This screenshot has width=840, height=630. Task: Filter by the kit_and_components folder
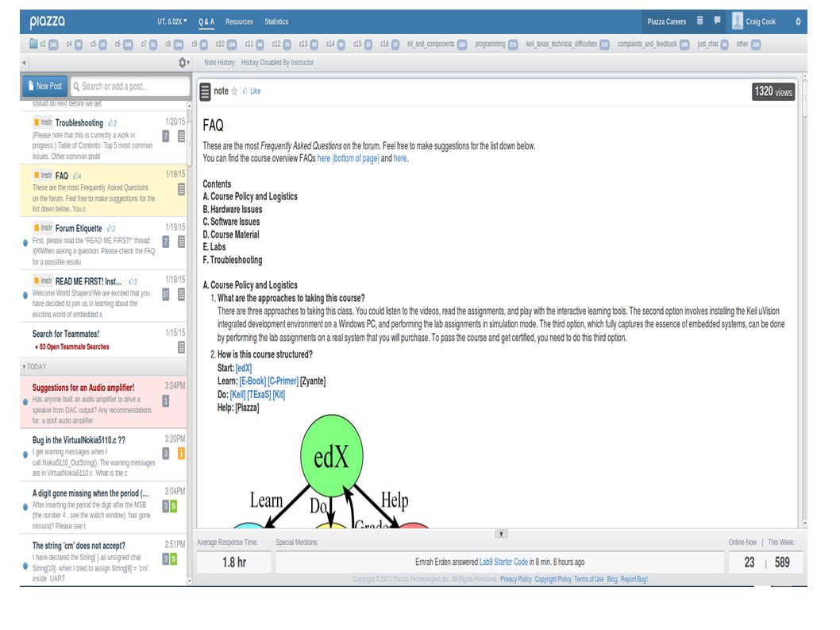pos(437,44)
